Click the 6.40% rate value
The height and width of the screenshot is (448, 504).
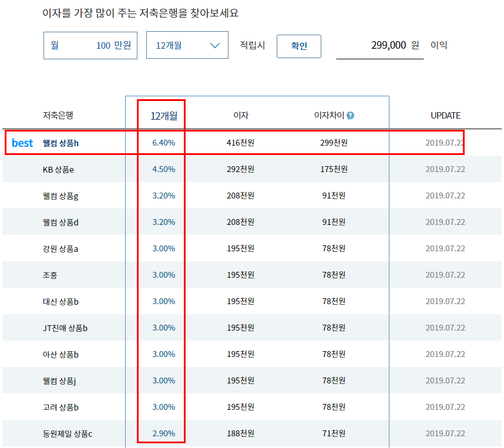click(164, 143)
